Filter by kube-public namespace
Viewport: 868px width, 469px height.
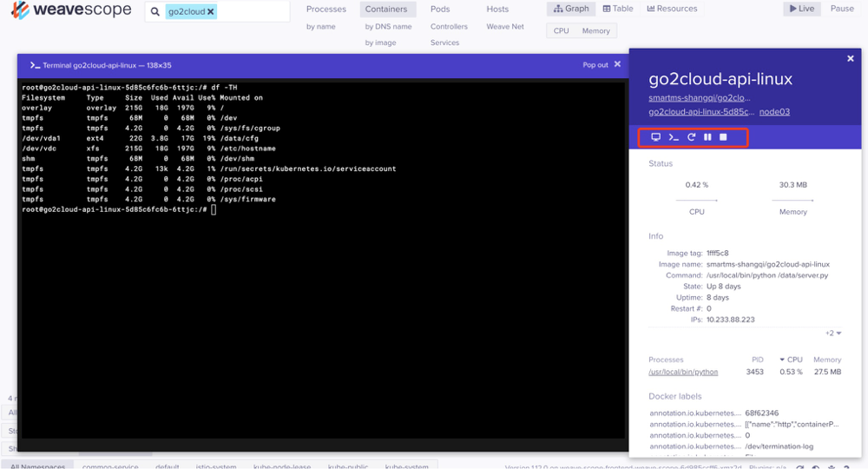(348, 466)
